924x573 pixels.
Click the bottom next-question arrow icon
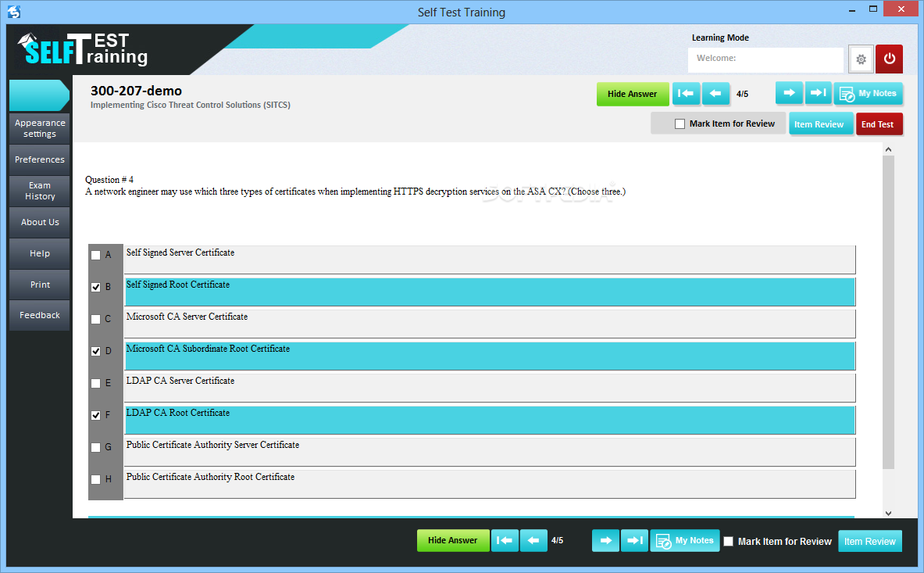point(606,541)
